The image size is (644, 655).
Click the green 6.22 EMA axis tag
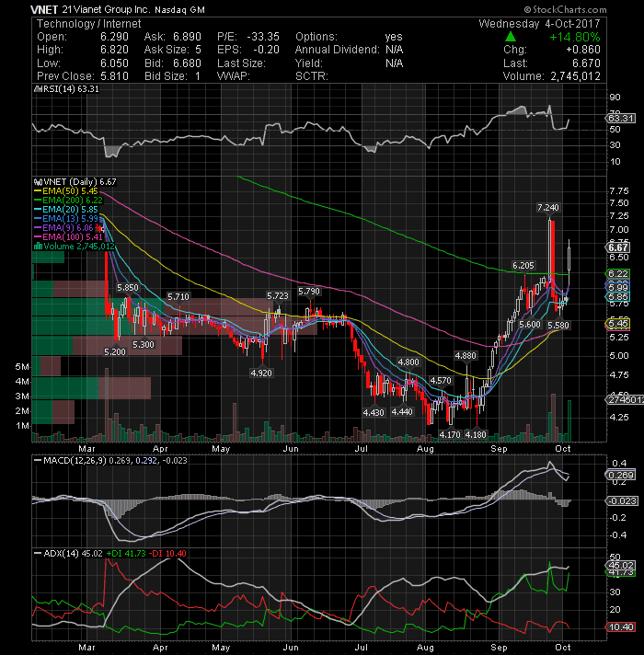(x=617, y=274)
